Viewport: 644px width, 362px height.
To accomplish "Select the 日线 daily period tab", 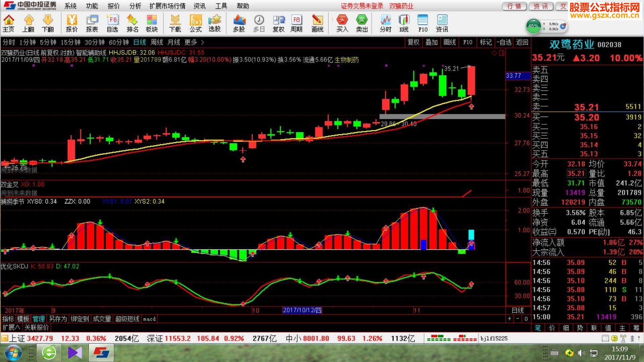I will pos(140,42).
